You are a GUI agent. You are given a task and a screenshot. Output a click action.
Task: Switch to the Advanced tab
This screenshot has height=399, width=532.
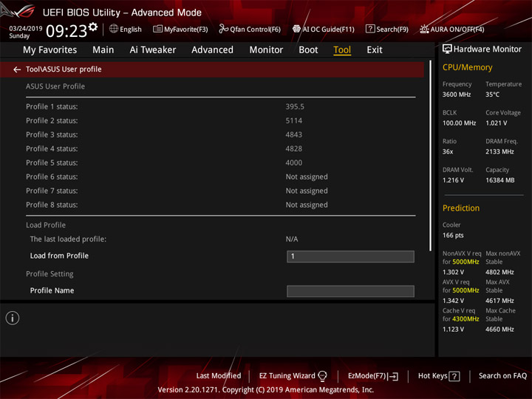212,50
